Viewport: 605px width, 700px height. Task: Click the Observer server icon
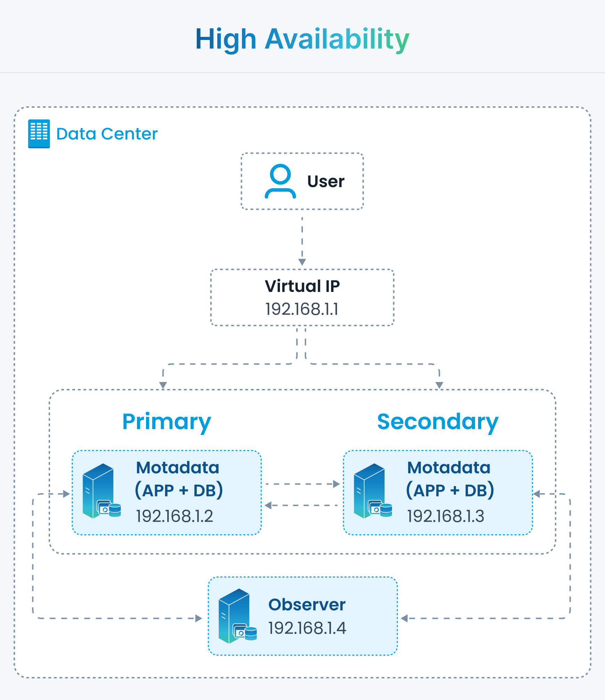click(x=238, y=616)
